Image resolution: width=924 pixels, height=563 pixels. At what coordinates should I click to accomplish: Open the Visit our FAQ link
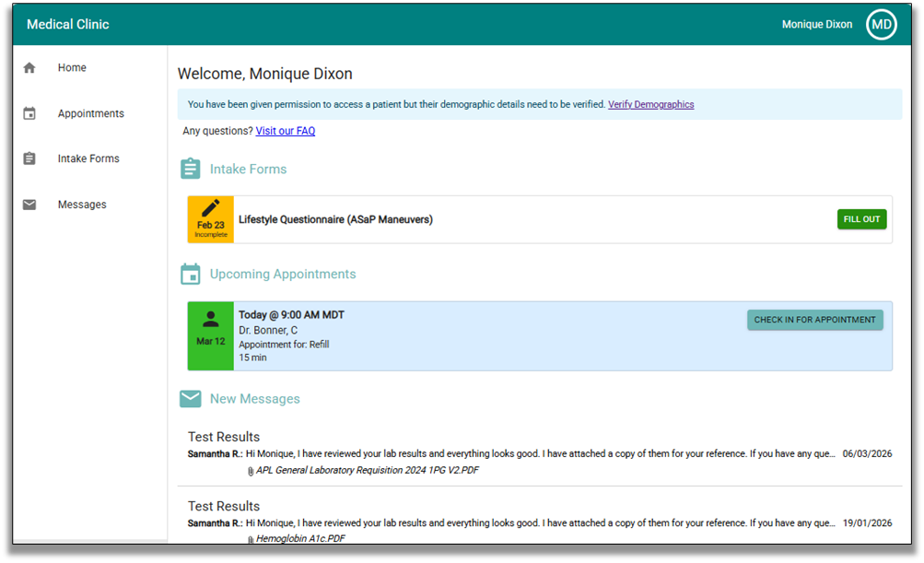(x=285, y=131)
